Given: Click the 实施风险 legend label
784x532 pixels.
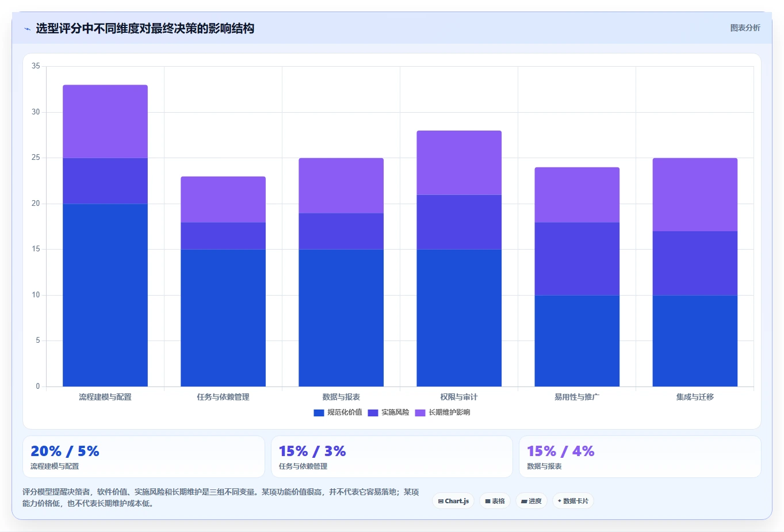Looking at the screenshot, I should [x=395, y=412].
